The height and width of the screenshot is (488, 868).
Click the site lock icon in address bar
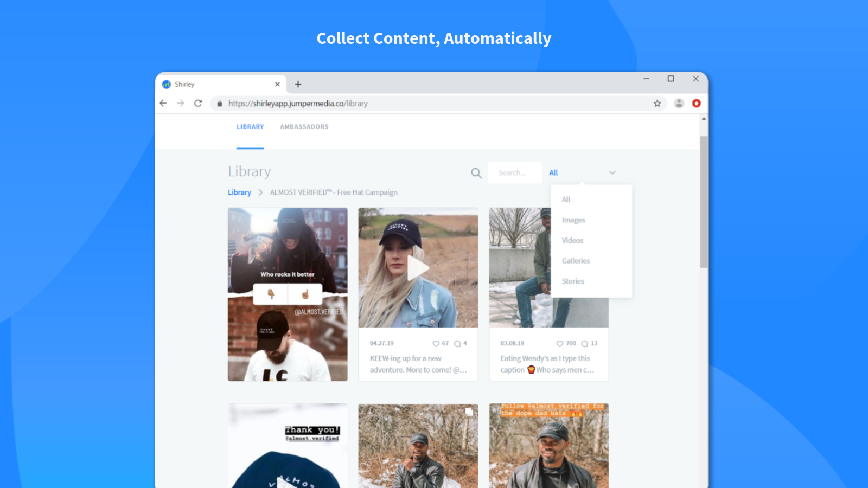219,104
